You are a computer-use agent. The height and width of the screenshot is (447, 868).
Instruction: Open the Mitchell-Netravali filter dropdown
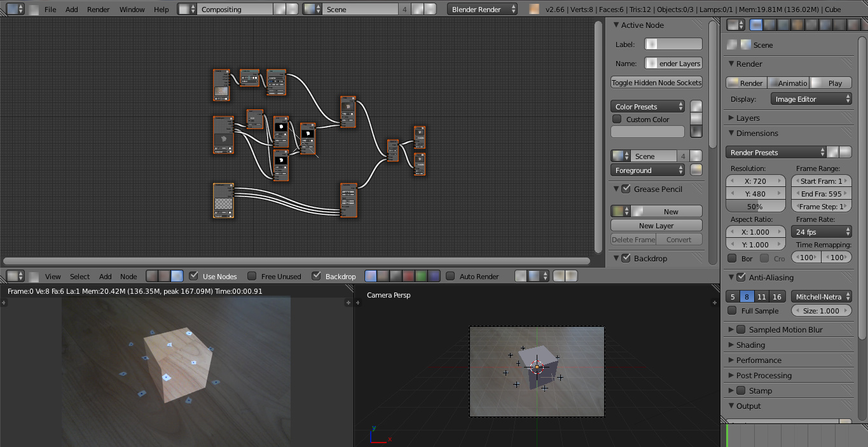822,297
